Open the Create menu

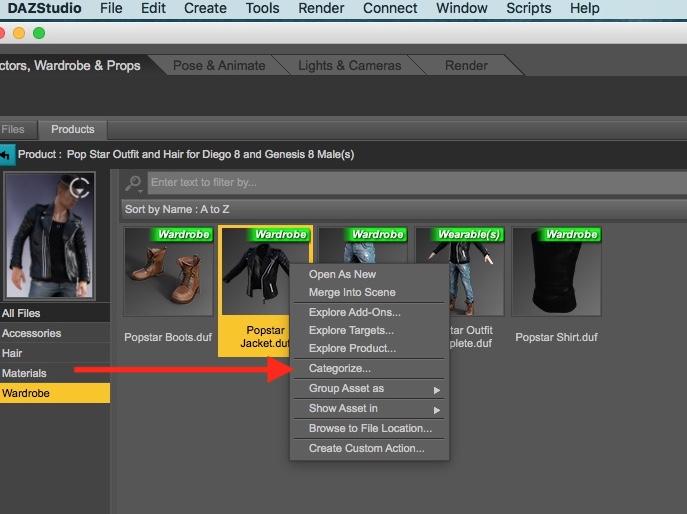[205, 8]
